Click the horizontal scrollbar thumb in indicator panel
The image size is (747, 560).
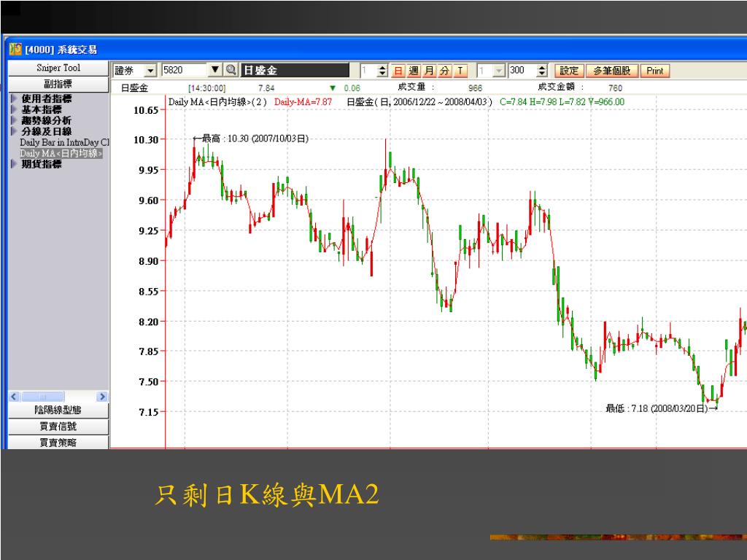(43, 397)
